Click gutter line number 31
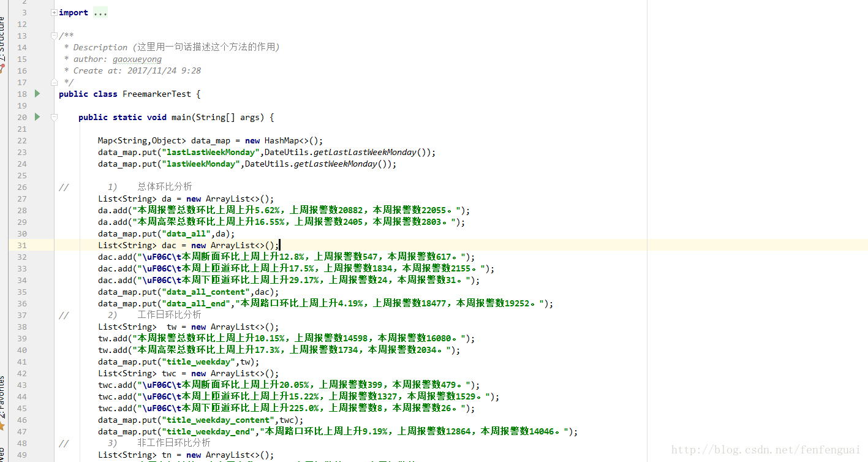This screenshot has height=462, width=868. click(22, 245)
